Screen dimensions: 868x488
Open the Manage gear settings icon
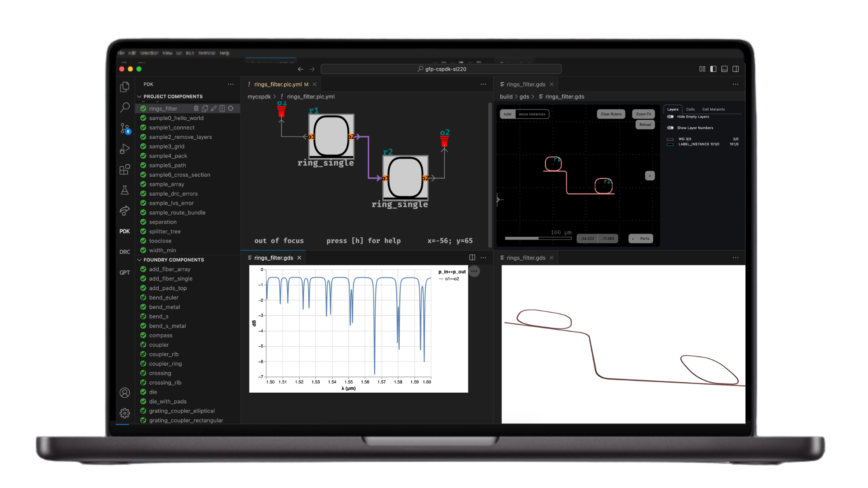125,413
